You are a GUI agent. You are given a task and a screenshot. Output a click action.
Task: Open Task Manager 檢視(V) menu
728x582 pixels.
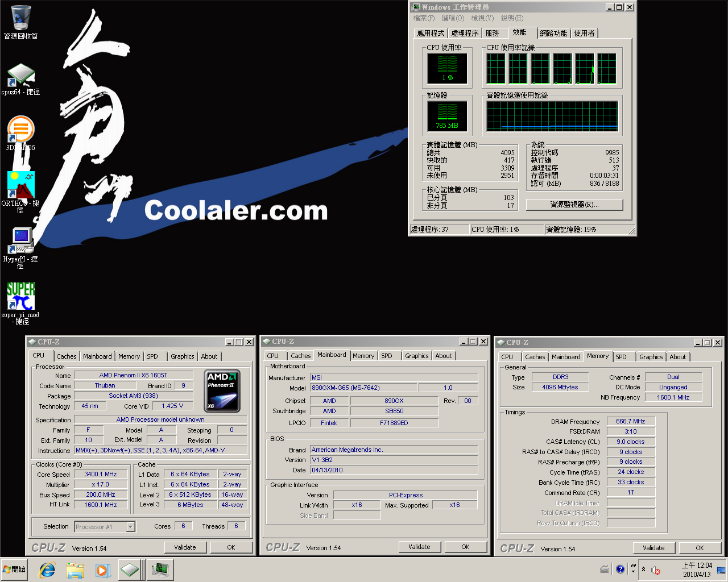point(482,18)
